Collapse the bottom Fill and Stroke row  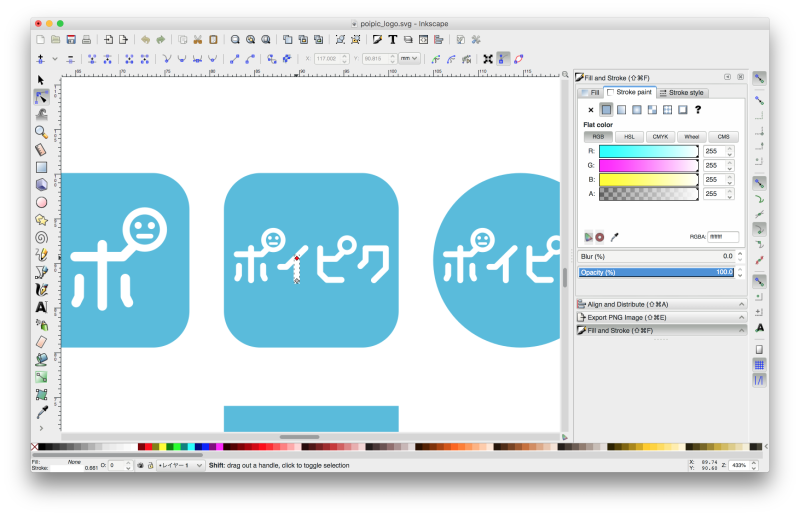(x=661, y=331)
